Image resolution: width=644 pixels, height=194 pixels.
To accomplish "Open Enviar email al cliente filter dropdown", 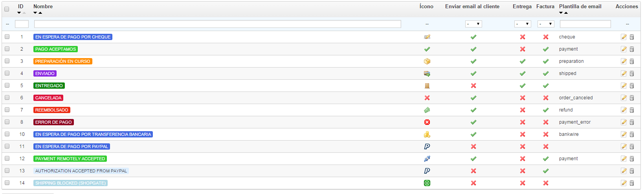I will coord(473,24).
